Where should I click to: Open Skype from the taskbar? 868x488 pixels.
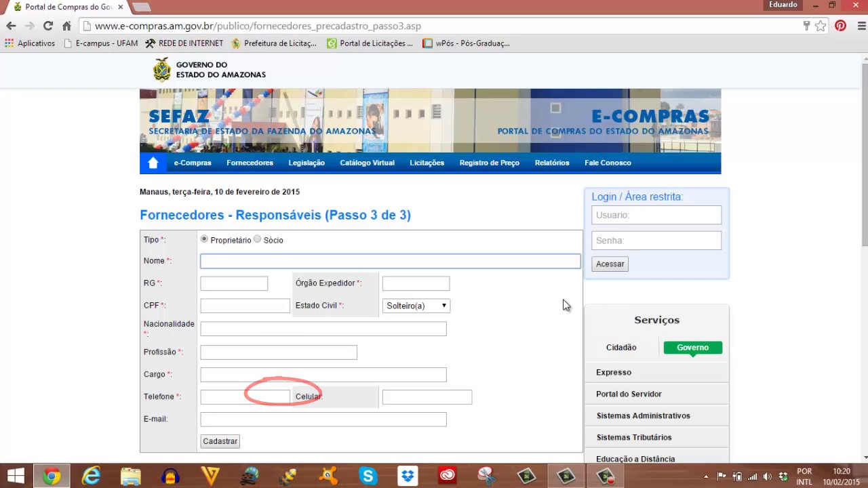tap(368, 476)
